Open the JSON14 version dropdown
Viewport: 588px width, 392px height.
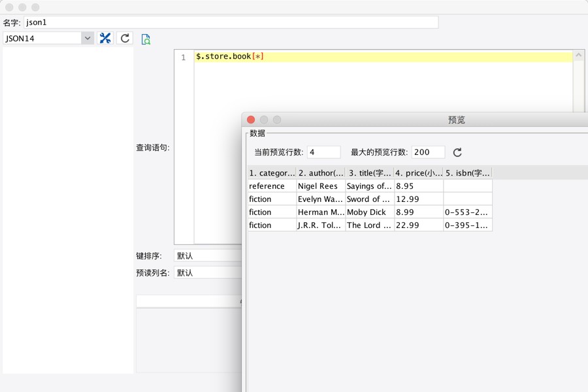pos(88,38)
